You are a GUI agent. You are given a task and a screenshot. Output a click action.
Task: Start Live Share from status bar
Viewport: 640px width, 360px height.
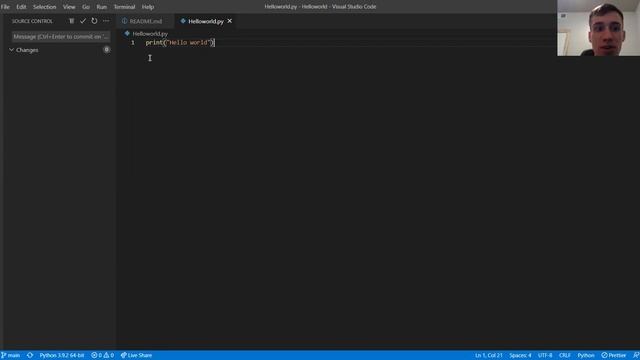(x=136, y=355)
